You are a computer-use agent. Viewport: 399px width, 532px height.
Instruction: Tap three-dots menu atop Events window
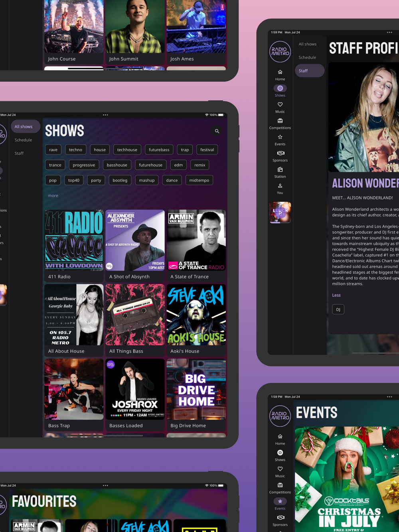(x=389, y=397)
